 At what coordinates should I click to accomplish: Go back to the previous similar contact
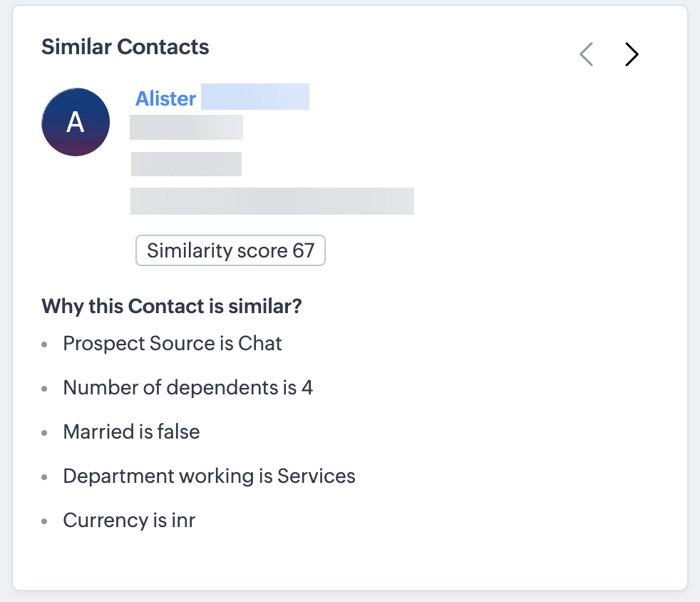(x=586, y=54)
